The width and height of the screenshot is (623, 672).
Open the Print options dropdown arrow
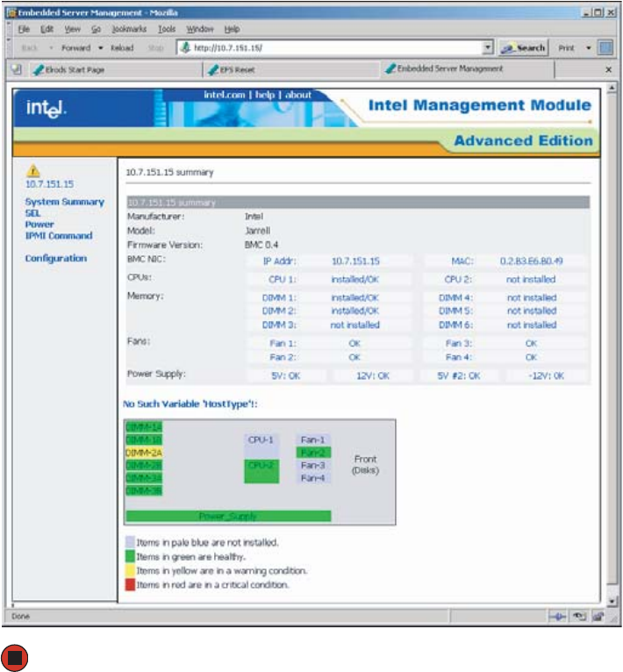tap(589, 48)
